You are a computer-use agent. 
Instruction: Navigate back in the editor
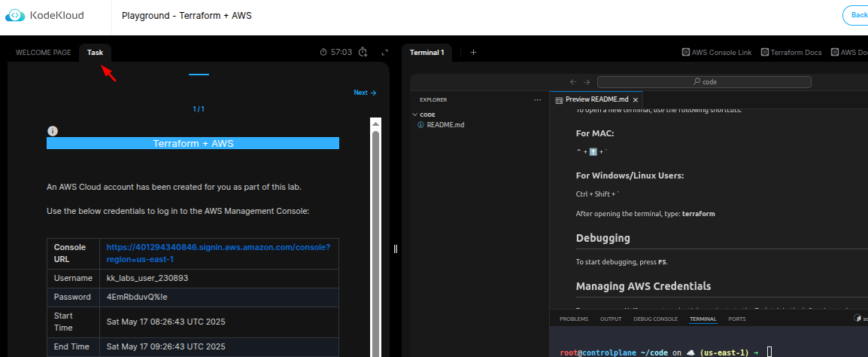573,82
